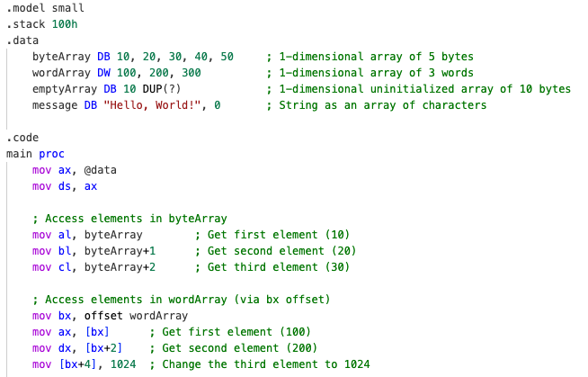The height and width of the screenshot is (377, 588).
Task: Click the 'DW' keyword in wordArray declaration
Action: tap(103, 73)
